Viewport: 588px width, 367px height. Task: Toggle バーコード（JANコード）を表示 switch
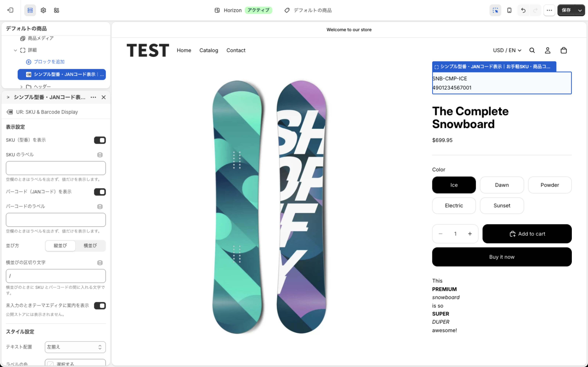pos(100,192)
